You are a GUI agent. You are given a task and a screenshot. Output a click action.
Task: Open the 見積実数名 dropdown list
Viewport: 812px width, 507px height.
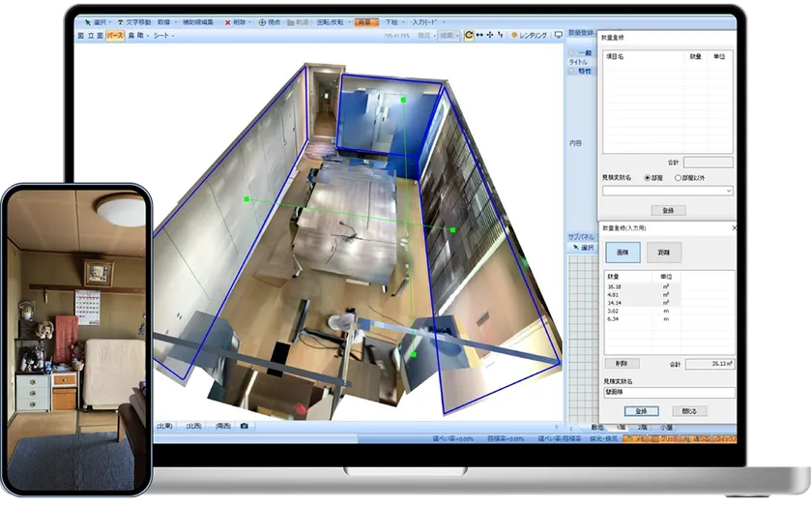tap(728, 191)
